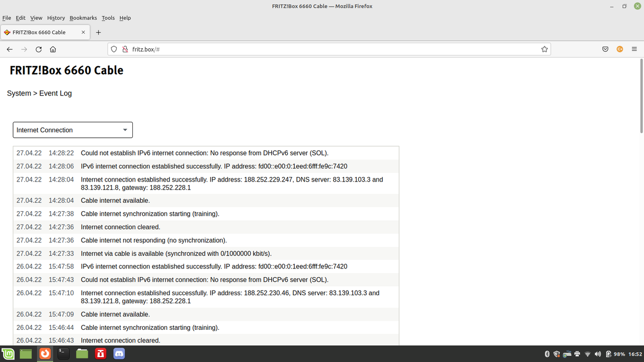Open the Tools menu
Viewport: 644px width, 362px height.
(108, 18)
